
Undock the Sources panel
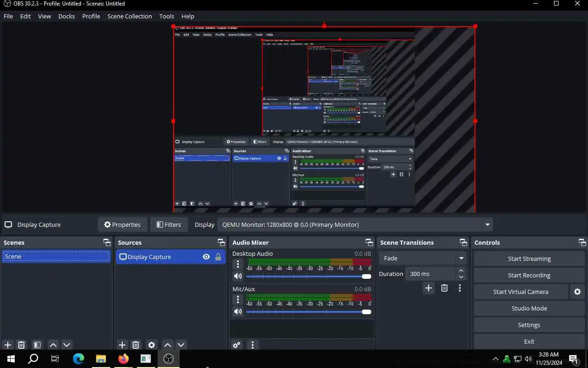(221, 242)
